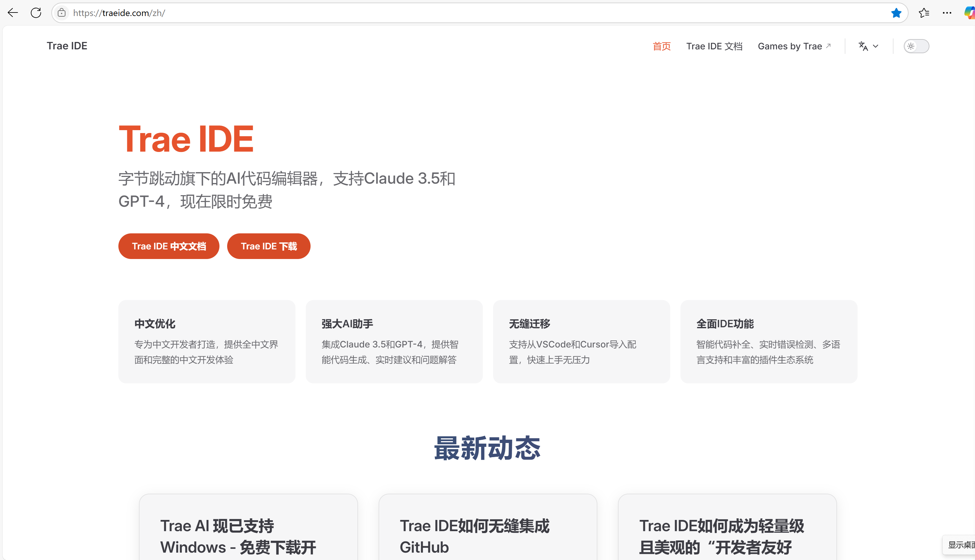Select the 首页 nav item
The image size is (975, 560).
[662, 46]
